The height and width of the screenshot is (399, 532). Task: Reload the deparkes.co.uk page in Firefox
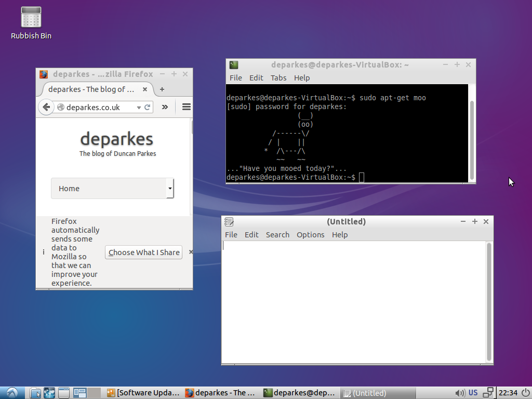point(148,107)
